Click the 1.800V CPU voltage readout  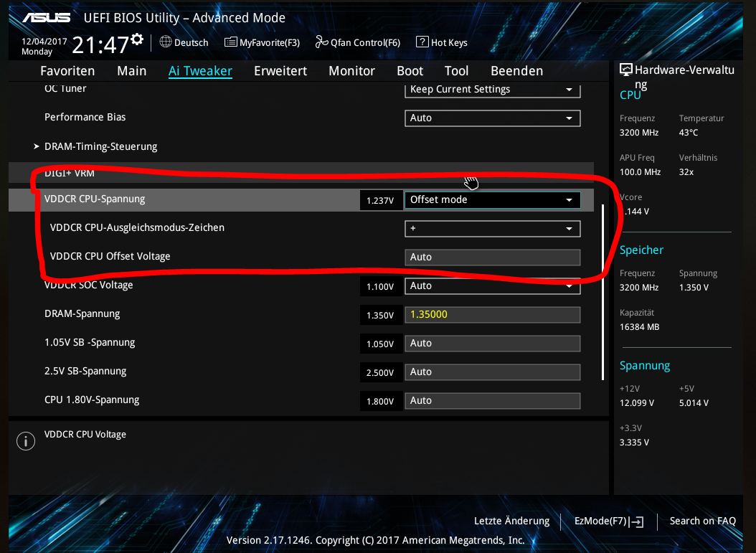380,401
